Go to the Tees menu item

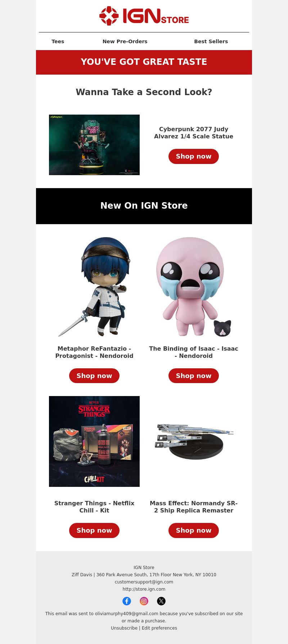coord(58,41)
